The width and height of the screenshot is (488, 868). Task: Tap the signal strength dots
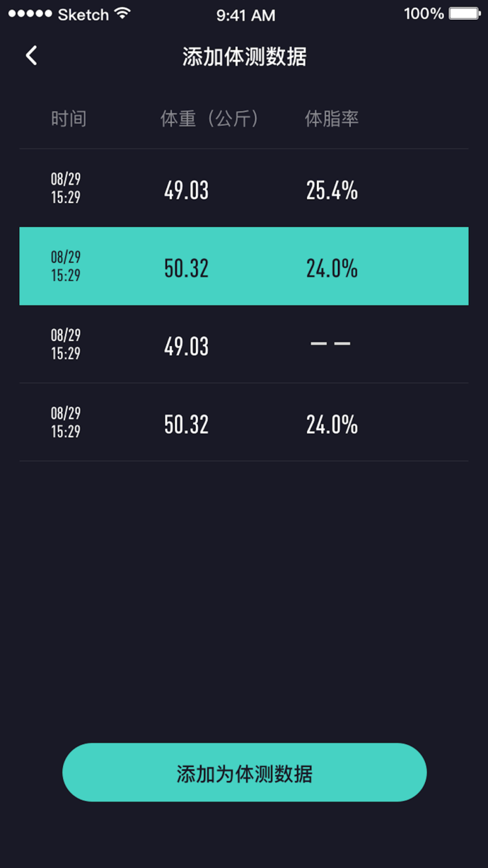click(x=30, y=15)
